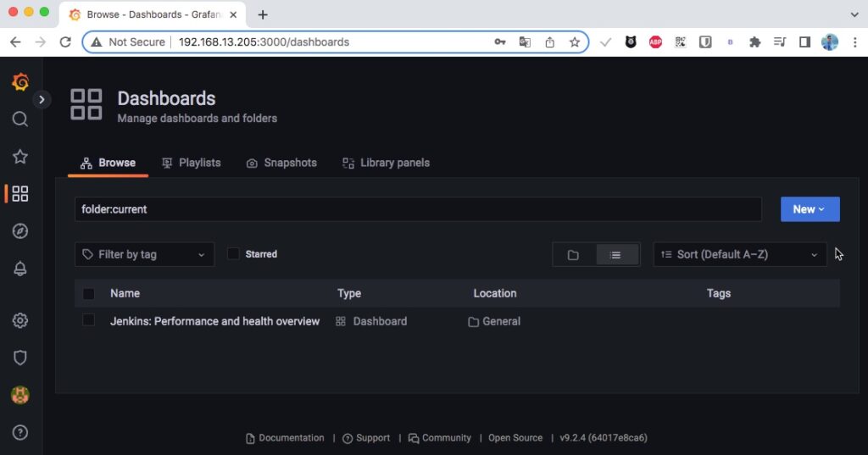Open the Grafana home logo
The height and width of the screenshot is (455, 868).
click(x=20, y=82)
